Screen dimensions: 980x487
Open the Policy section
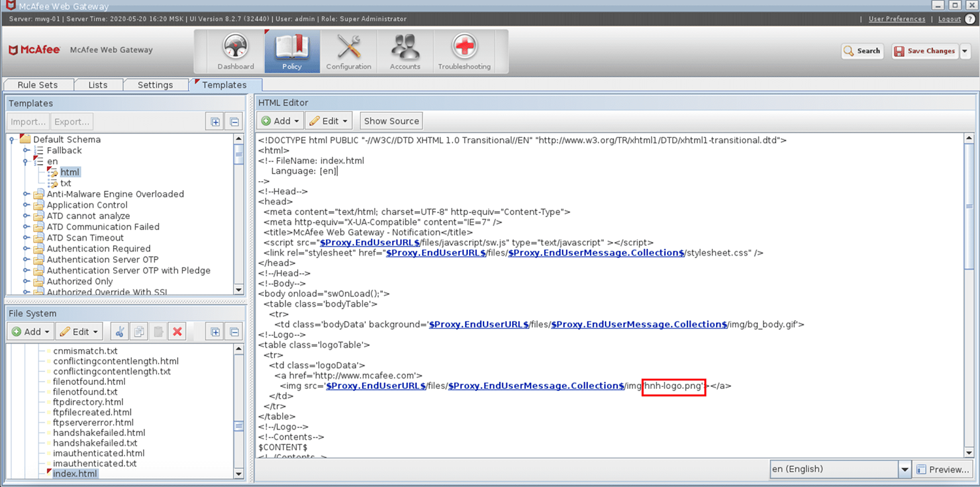(x=292, y=51)
